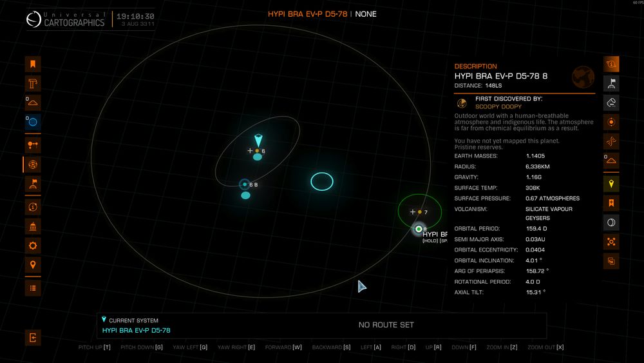Select the orrery view icon
The width and height of the screenshot is (644, 363).
pyautogui.click(x=33, y=164)
